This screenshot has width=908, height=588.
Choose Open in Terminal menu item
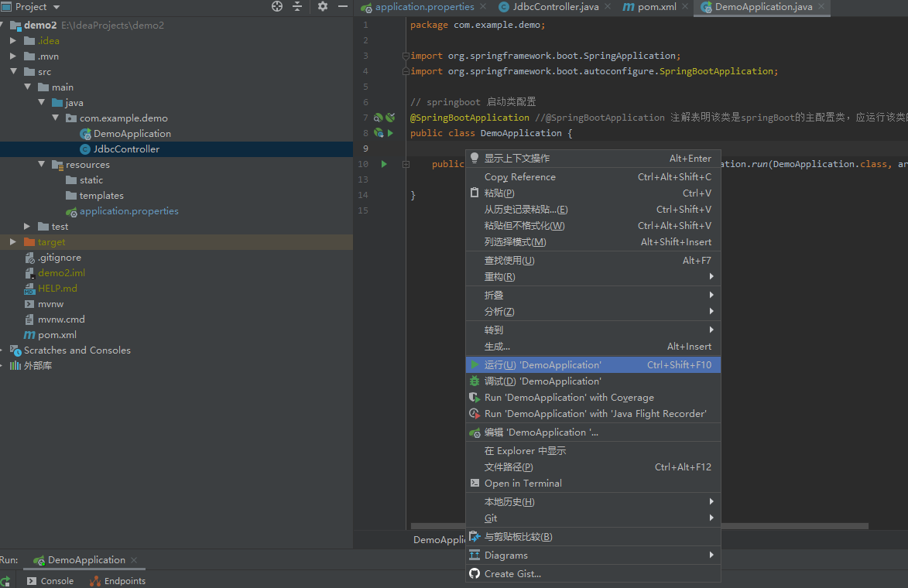click(593, 484)
